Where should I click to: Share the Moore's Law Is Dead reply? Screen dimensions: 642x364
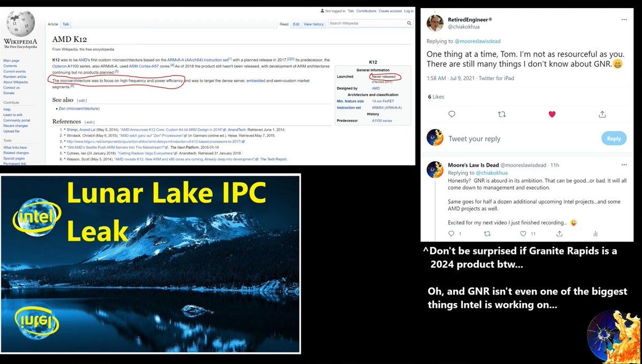coord(559,234)
